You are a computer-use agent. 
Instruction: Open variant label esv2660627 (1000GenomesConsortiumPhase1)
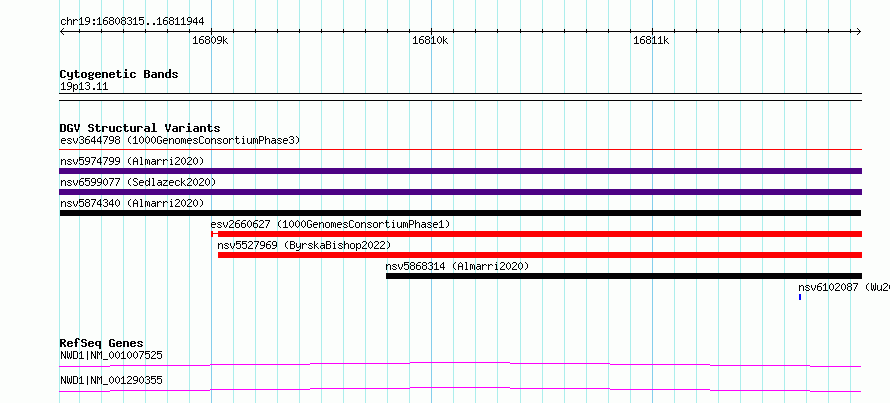pos(330,224)
